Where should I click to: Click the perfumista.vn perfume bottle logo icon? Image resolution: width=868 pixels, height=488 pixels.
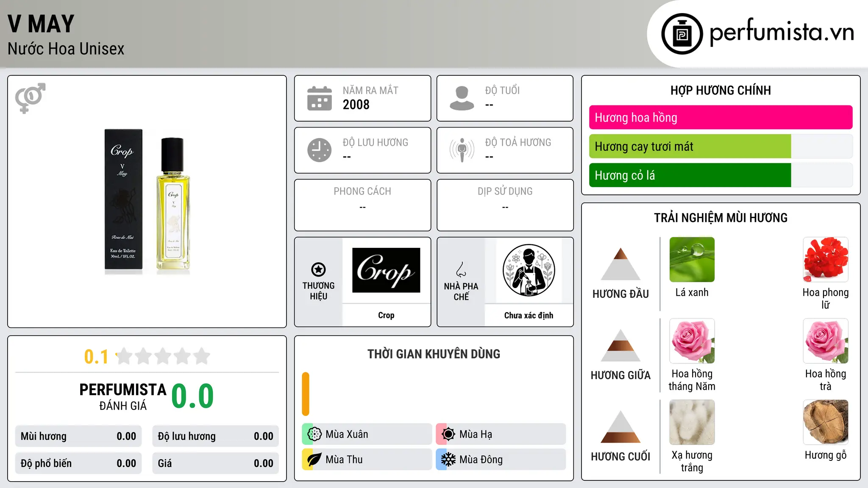point(682,34)
